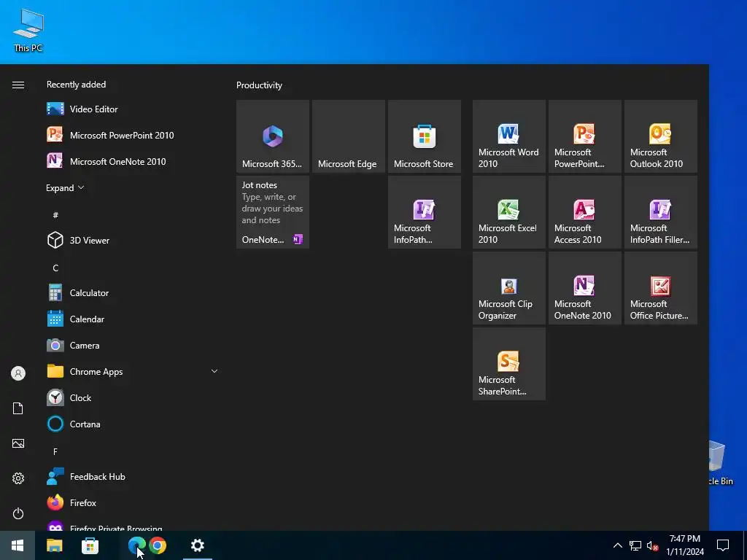The image size is (747, 560).
Task: Open Microsoft Store from the taskbar
Action: 90,545
